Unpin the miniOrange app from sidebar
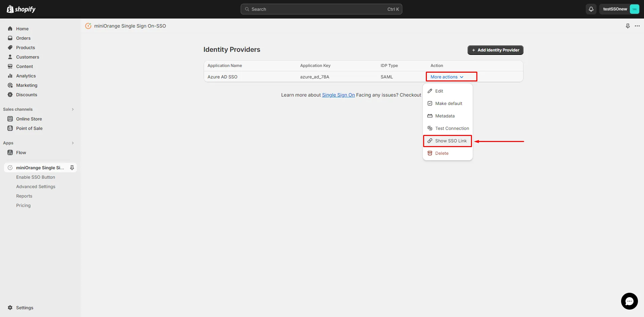Viewport: 644px width, 317px height. (x=72, y=168)
